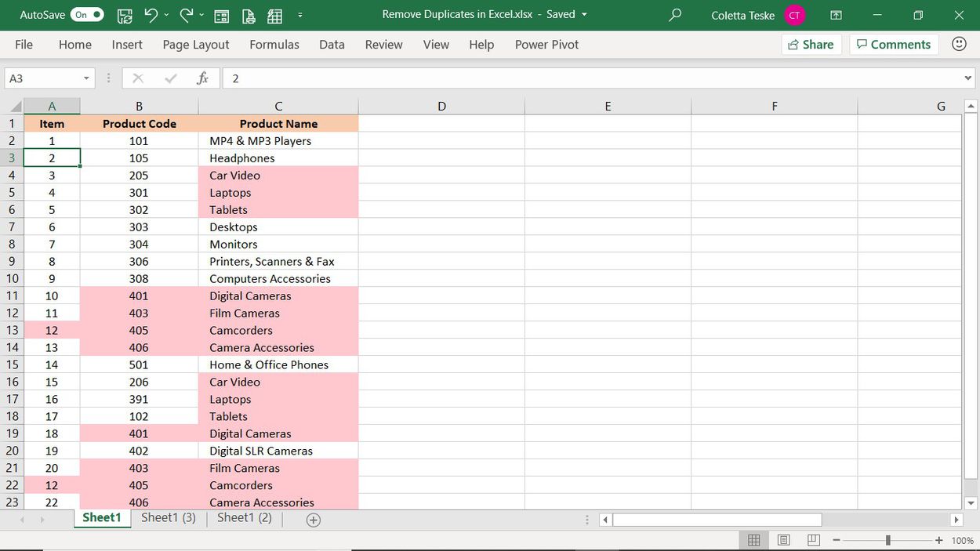The width and height of the screenshot is (980, 551).
Task: Click the Print Preview icon in title bar
Action: [x=249, y=16]
